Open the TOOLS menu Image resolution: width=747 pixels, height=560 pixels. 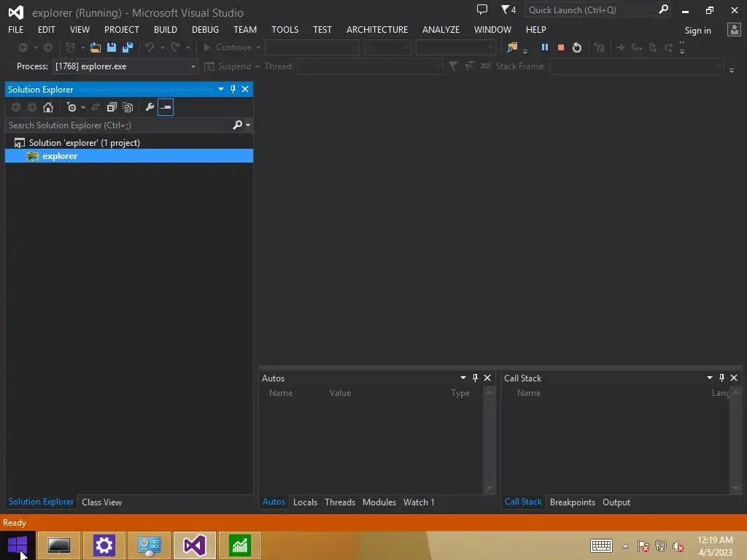click(x=285, y=29)
